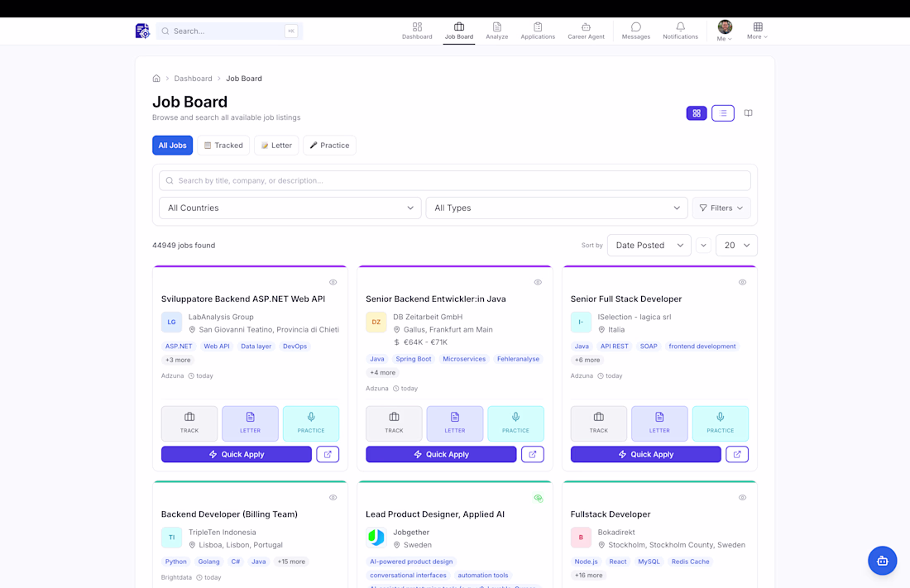Open the Me profile menu

click(725, 31)
